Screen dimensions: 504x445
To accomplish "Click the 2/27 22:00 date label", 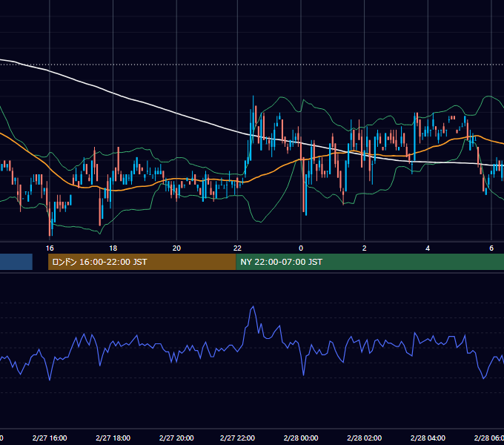I will pyautogui.click(x=237, y=438).
